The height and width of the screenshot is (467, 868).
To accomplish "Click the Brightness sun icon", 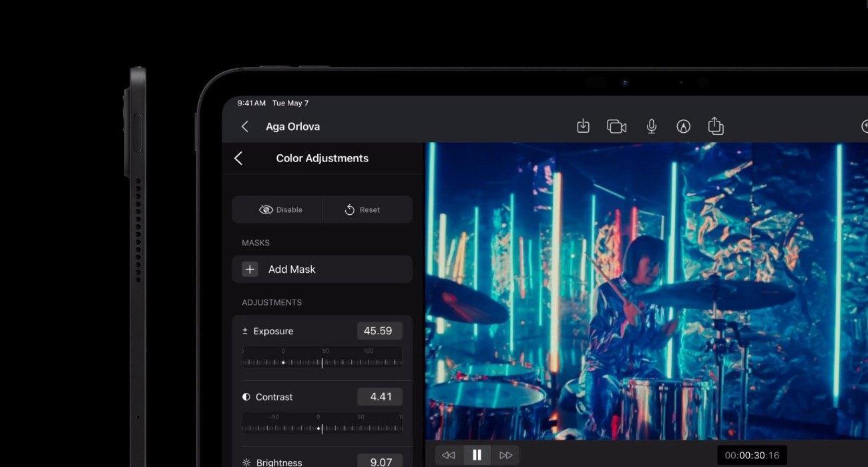I will coord(246,462).
